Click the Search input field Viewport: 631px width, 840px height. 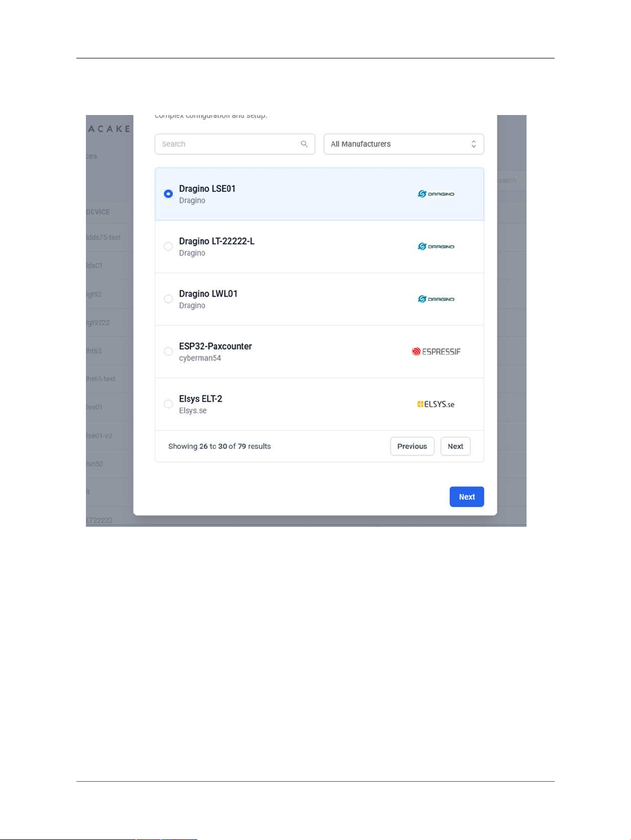coord(235,144)
